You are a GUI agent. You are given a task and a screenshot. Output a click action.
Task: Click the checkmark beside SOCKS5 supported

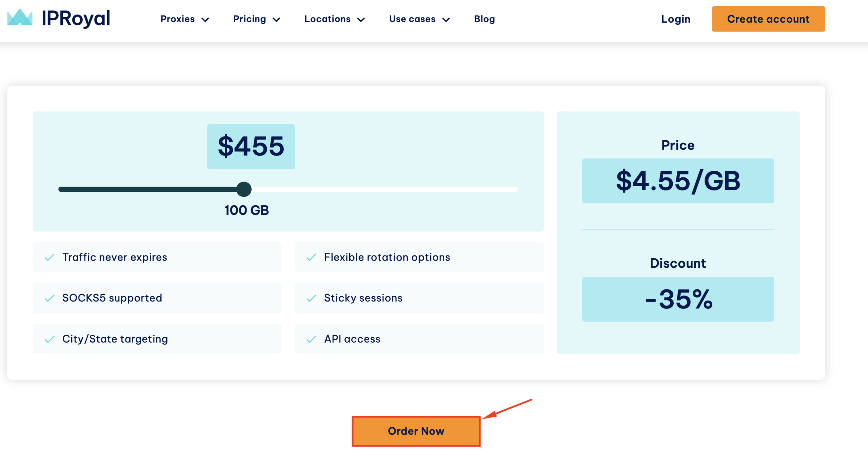(x=50, y=298)
